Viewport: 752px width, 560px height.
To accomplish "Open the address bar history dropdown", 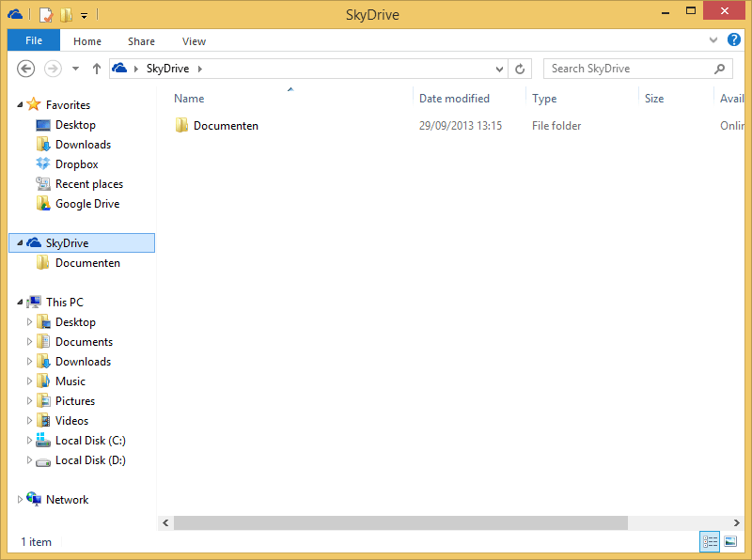I will pos(499,69).
